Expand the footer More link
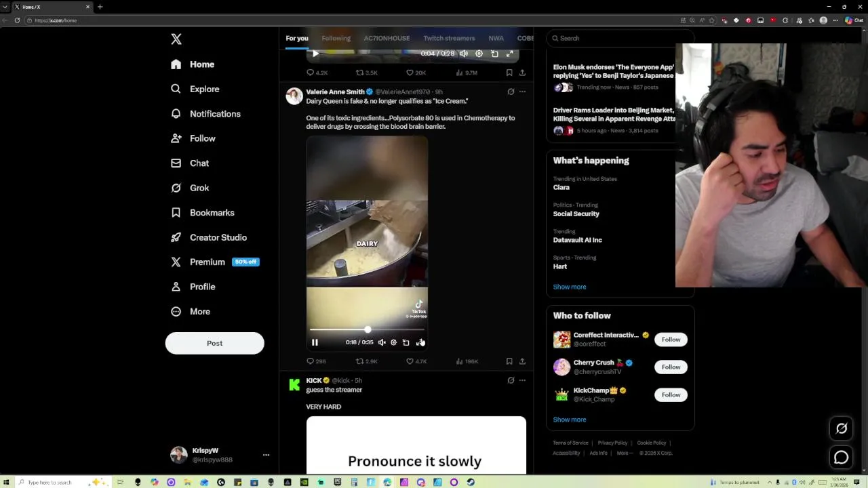Viewport: 868px width, 488px height. coord(624,453)
